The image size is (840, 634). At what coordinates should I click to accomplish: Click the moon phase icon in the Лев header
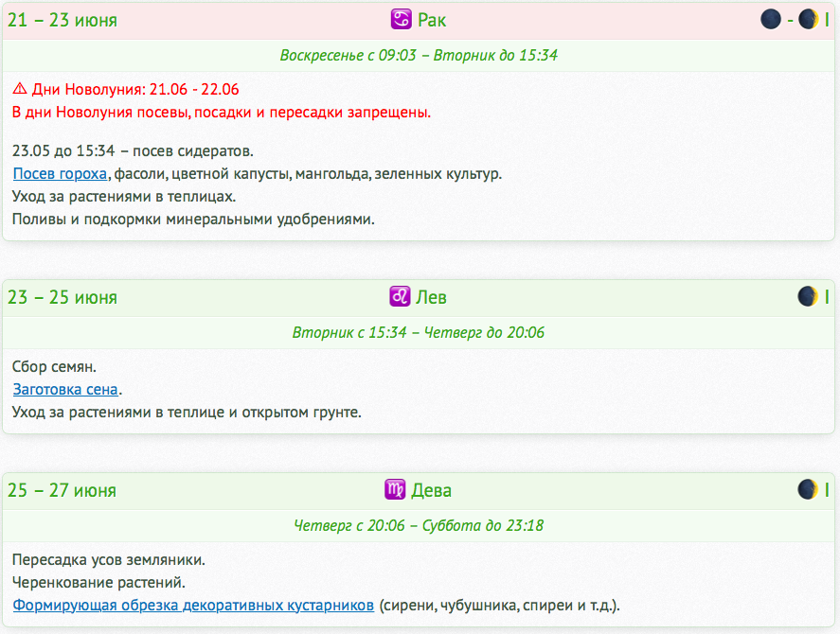807,297
